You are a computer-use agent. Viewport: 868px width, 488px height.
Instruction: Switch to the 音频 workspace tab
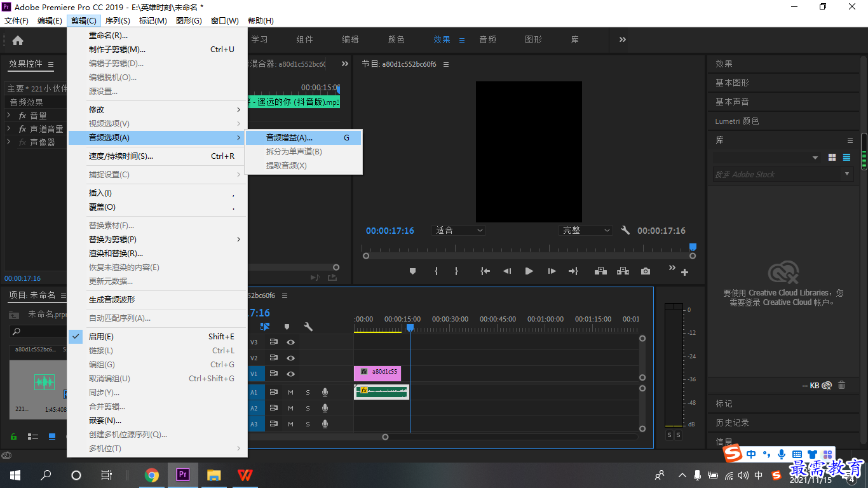[488, 39]
